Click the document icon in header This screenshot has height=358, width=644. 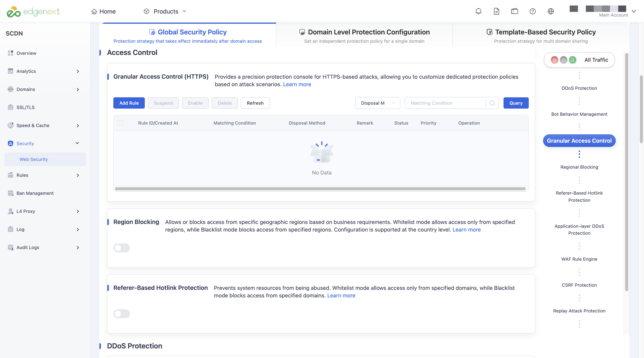[496, 11]
